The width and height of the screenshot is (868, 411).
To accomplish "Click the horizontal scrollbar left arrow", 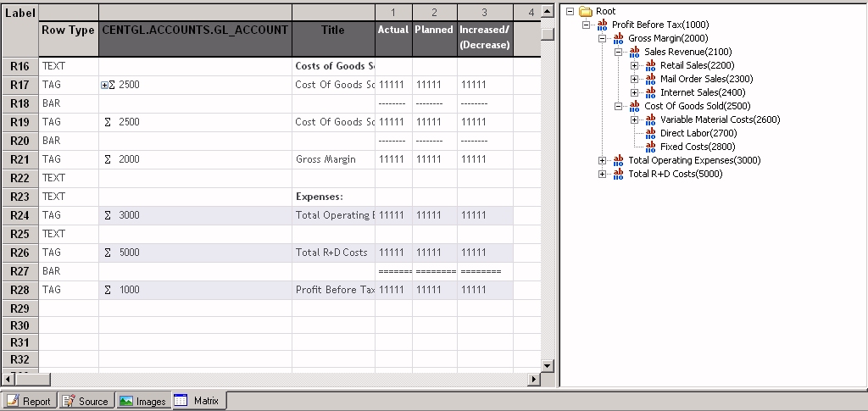I will pyautogui.click(x=8, y=380).
